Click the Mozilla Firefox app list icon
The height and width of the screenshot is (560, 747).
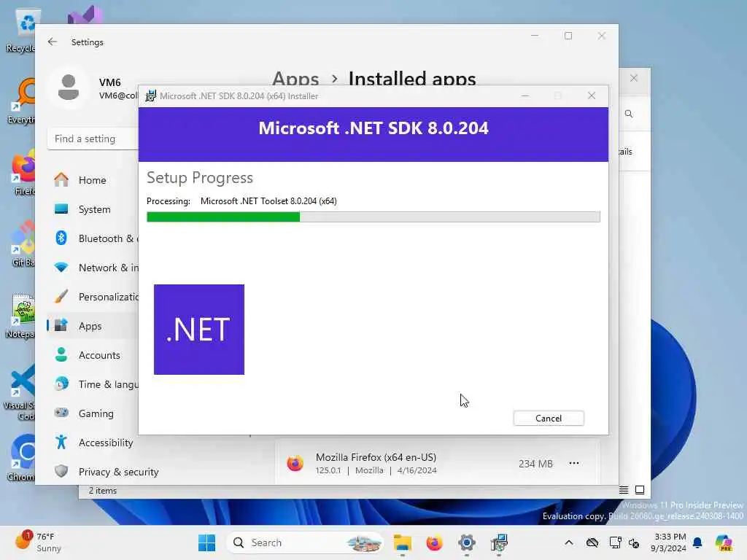pyautogui.click(x=295, y=463)
